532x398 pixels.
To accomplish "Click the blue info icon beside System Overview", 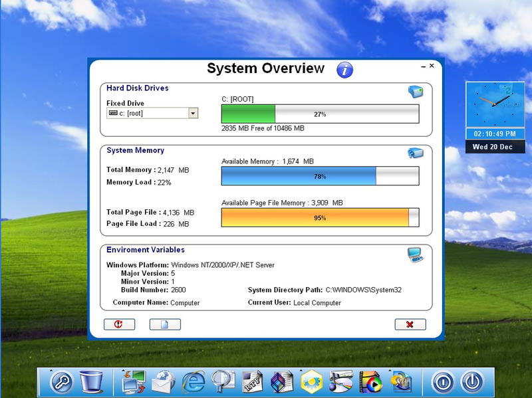I will coord(344,70).
